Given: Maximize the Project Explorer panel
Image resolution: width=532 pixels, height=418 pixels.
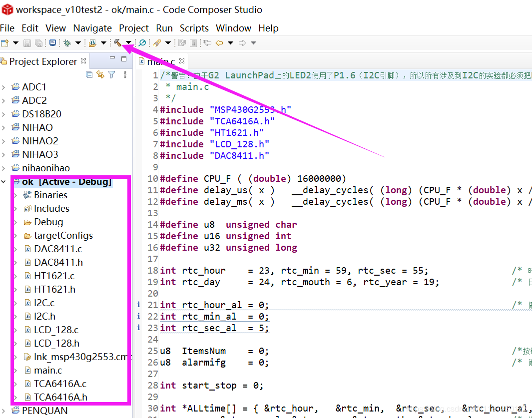Looking at the screenshot, I should click(124, 59).
